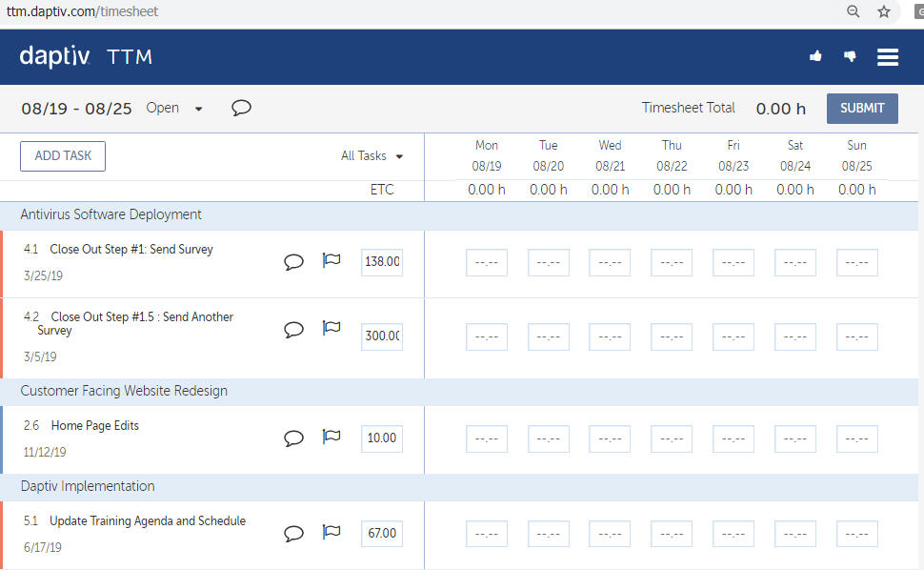
Task: Click Sunday hours cell for Update Training Agenda
Action: coord(857,534)
